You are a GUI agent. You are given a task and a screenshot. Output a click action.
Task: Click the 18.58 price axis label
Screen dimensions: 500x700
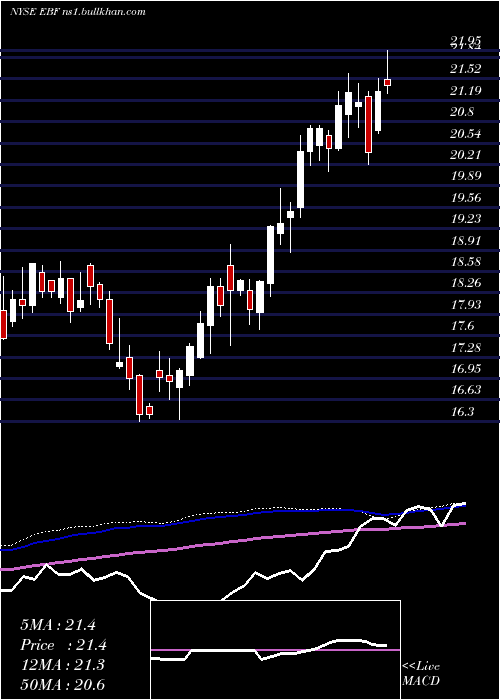click(x=466, y=261)
